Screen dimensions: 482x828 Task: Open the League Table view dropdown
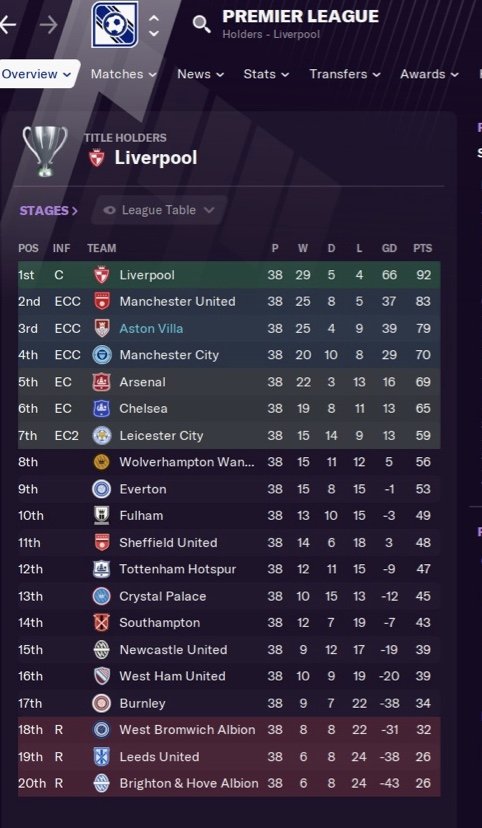tap(159, 210)
